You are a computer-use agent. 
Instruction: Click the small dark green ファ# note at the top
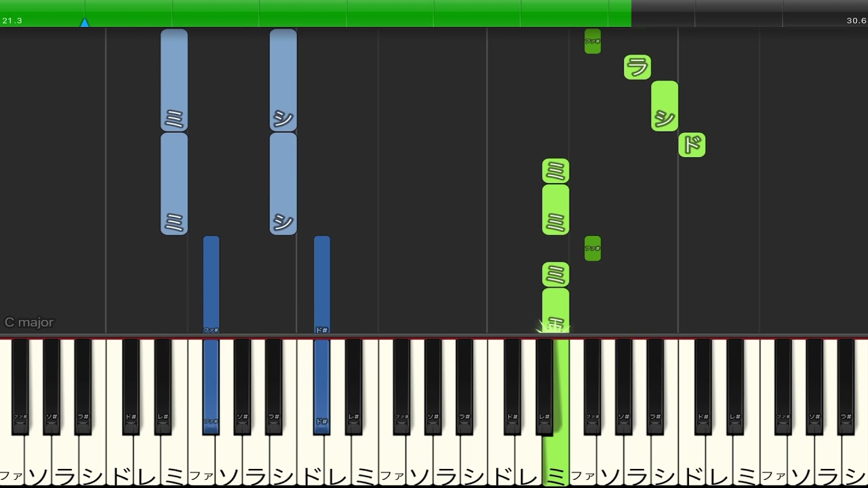coord(593,41)
